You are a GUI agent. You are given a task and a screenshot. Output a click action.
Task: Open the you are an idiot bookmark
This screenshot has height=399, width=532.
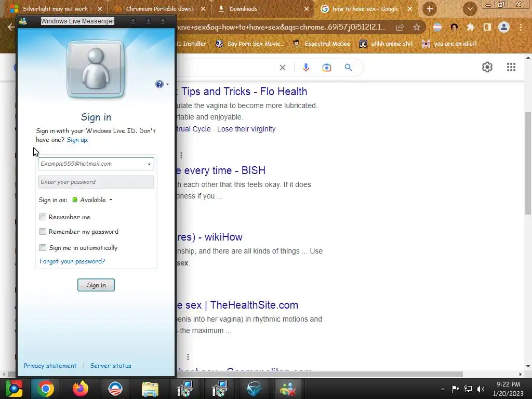(449, 44)
